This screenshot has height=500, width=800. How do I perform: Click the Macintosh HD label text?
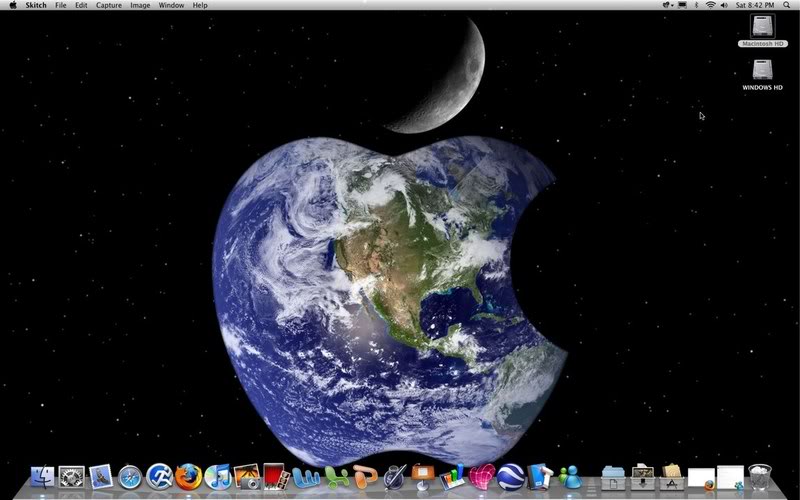763,44
